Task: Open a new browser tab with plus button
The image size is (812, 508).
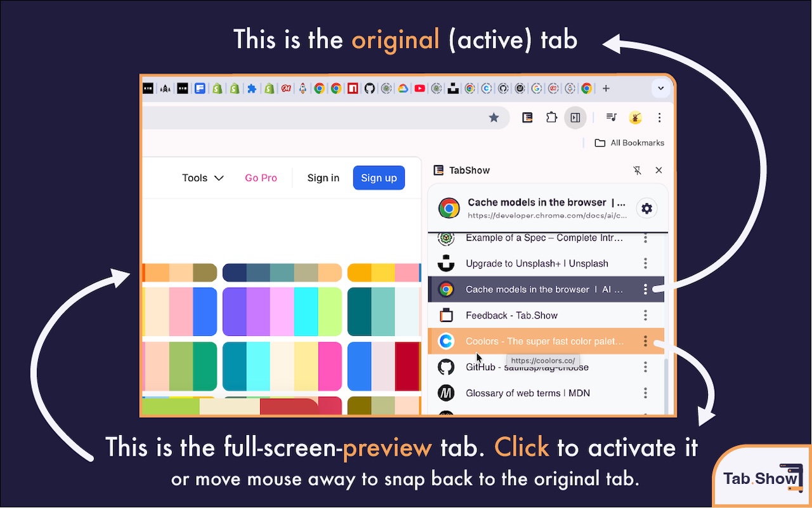Action: pyautogui.click(x=606, y=88)
